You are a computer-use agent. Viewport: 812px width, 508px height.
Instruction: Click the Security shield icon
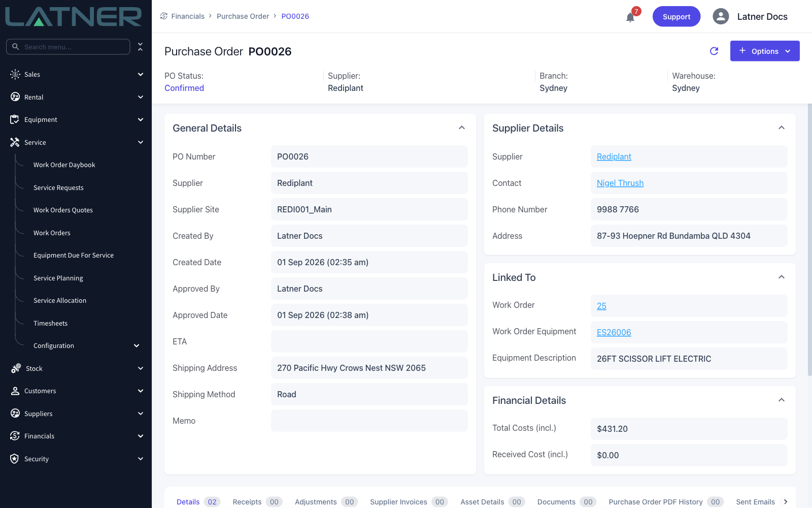(x=15, y=459)
